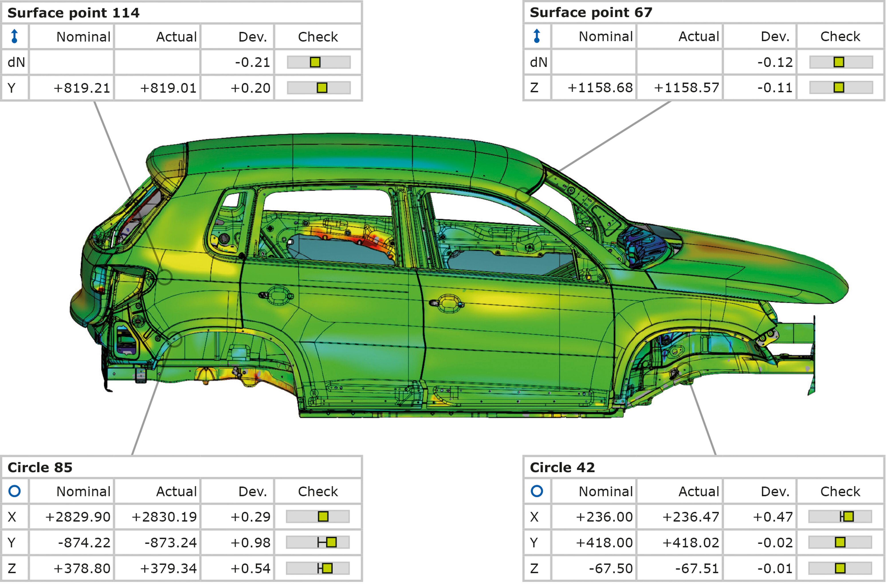
Task: Click the surface point icon in Surface point 114 table
Action: point(14,36)
